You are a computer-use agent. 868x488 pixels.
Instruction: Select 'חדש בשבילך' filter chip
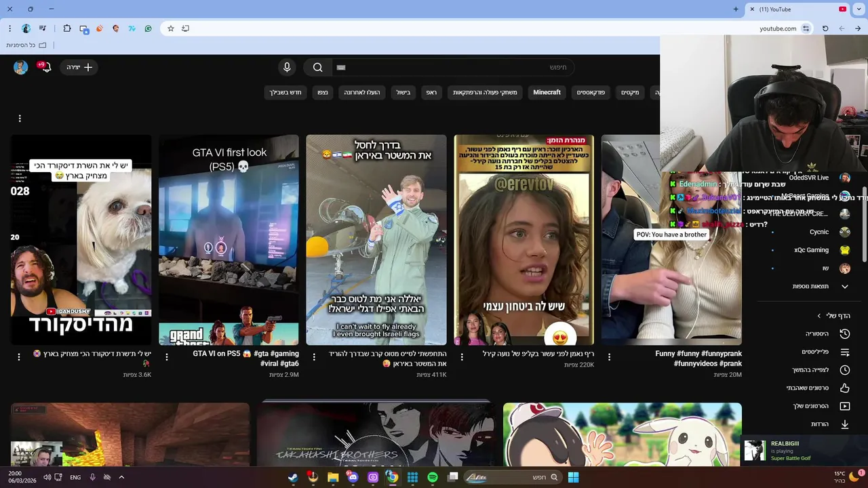click(x=285, y=92)
